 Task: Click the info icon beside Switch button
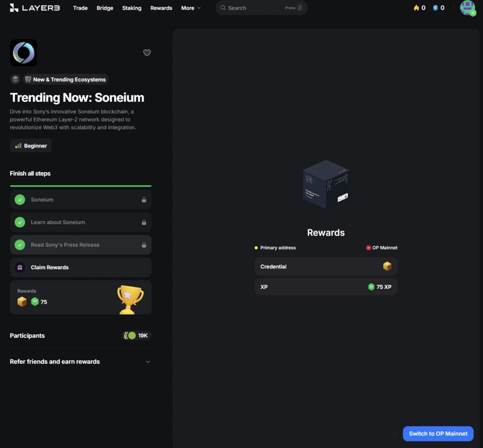coord(395,434)
